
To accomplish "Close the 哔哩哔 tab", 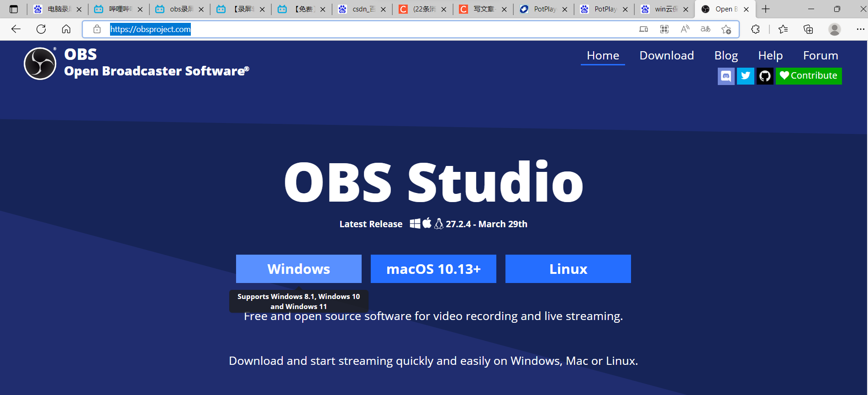I will [x=140, y=9].
